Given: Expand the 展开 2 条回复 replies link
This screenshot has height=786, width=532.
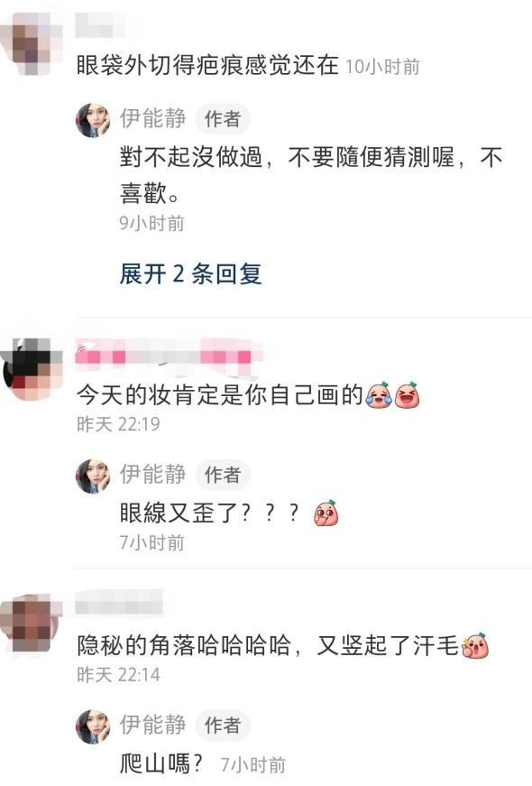Looking at the screenshot, I should click(190, 273).
